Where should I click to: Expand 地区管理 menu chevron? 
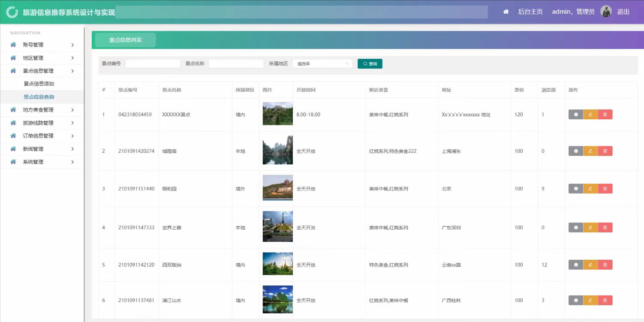click(72, 58)
